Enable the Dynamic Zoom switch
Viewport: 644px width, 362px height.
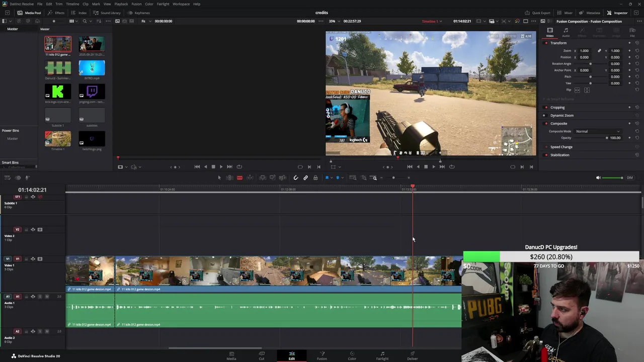tap(546, 115)
